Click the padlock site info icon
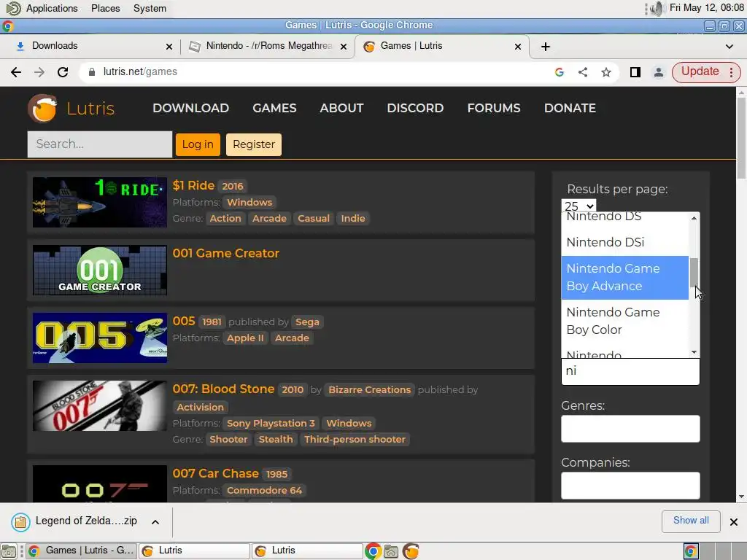This screenshot has height=560, width=747. [92, 72]
